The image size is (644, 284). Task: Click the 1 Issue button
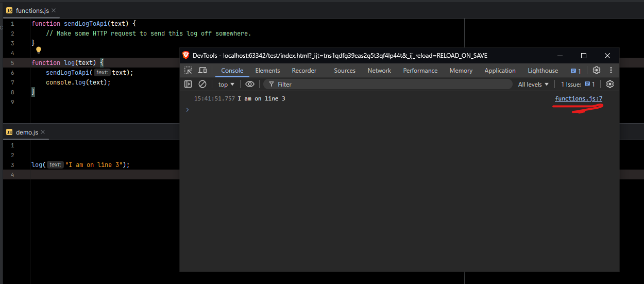point(578,84)
